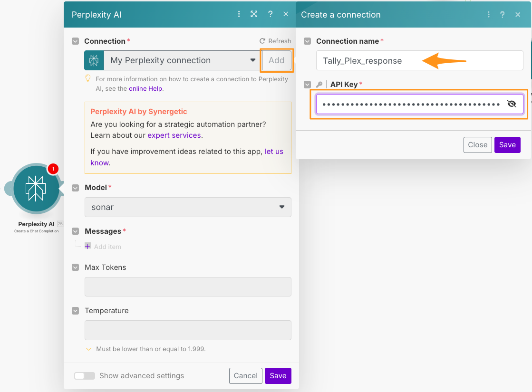The width and height of the screenshot is (532, 392).
Task: Toggle the Messages field collapse checkbox
Action: [75, 231]
